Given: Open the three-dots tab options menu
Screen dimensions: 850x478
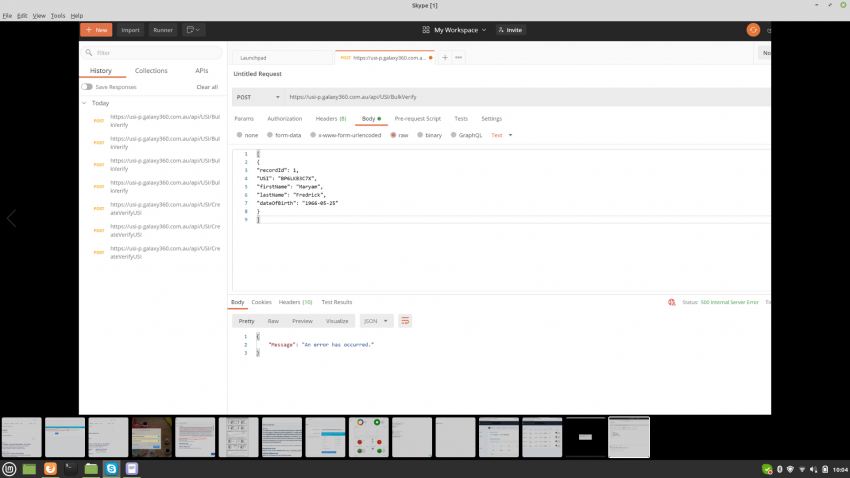Looking at the screenshot, I should [459, 57].
